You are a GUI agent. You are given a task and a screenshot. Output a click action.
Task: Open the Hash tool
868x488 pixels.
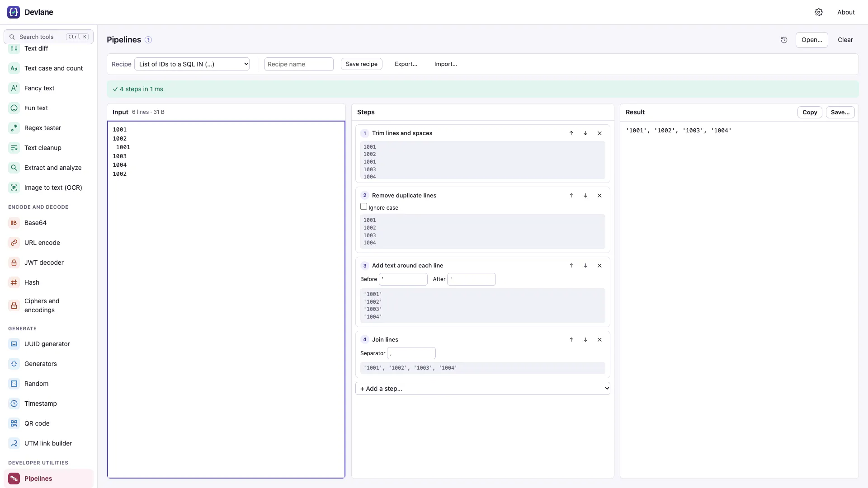48,282
